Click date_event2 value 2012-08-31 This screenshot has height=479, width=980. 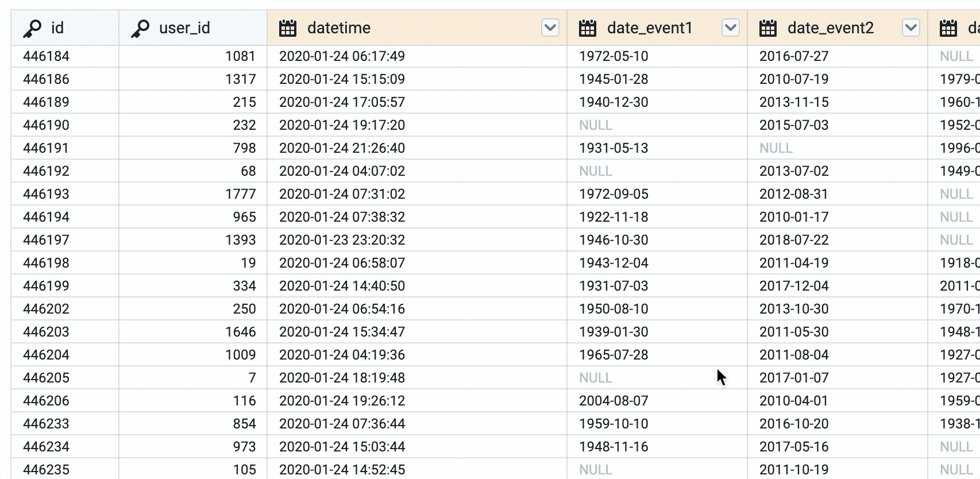coord(794,194)
